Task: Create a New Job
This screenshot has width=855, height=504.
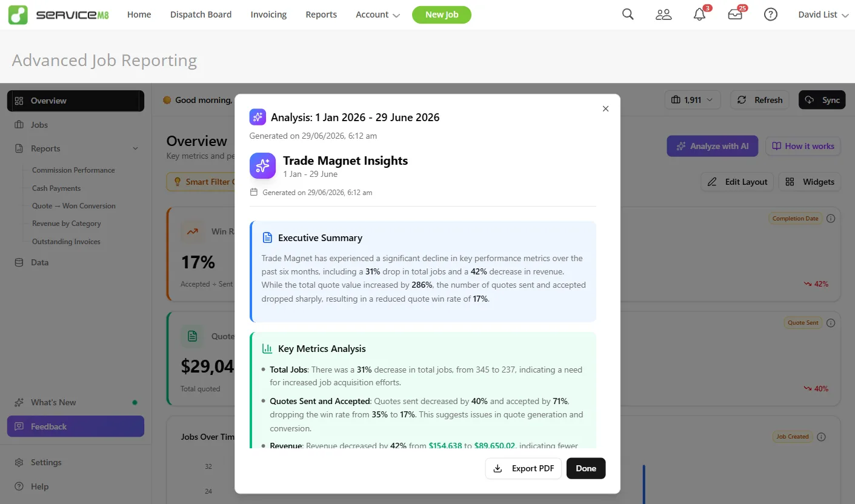Action: 442,15
